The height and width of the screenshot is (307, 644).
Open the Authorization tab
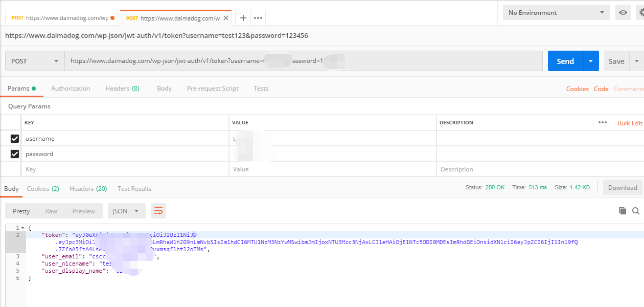click(71, 89)
